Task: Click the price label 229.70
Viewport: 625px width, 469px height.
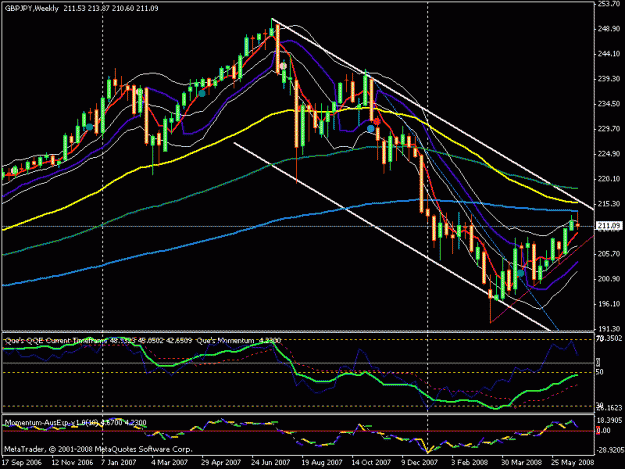Action: coord(609,129)
